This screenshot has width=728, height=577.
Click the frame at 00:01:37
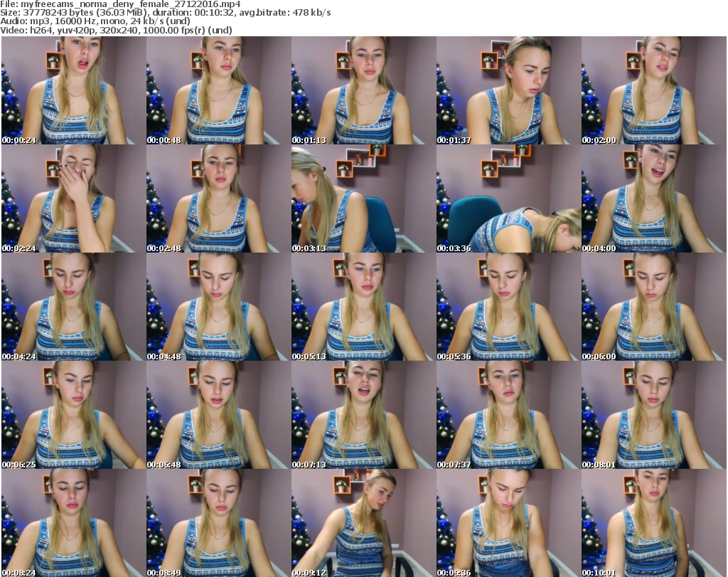(508, 90)
